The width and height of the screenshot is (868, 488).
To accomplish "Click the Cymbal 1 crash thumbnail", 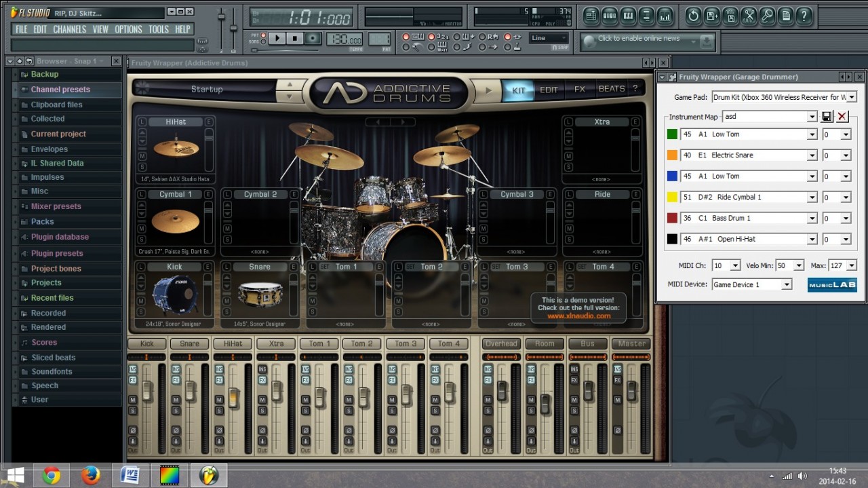I will (x=176, y=221).
